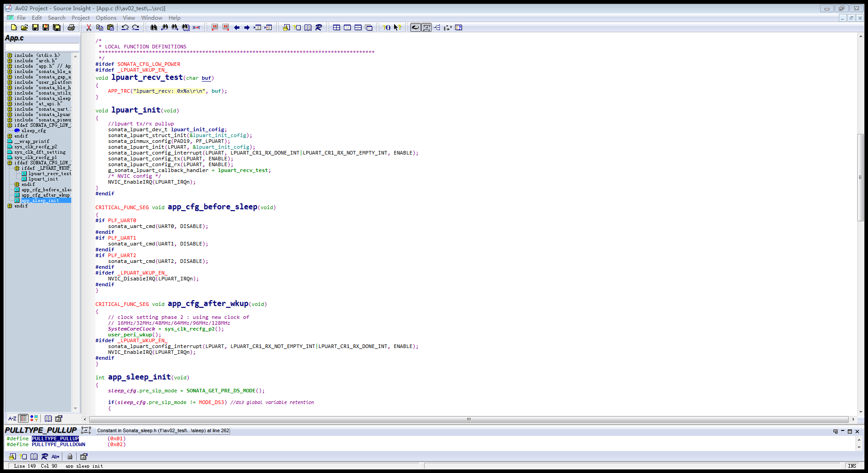Click the Print toolbar icon

71,27
